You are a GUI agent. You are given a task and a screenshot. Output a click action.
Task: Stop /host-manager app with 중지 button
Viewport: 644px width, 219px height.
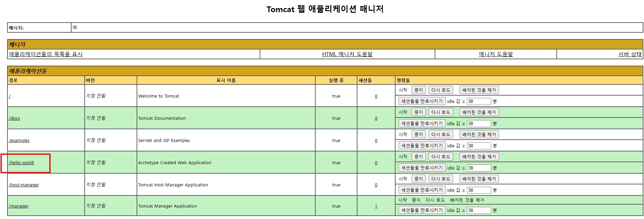(418, 179)
